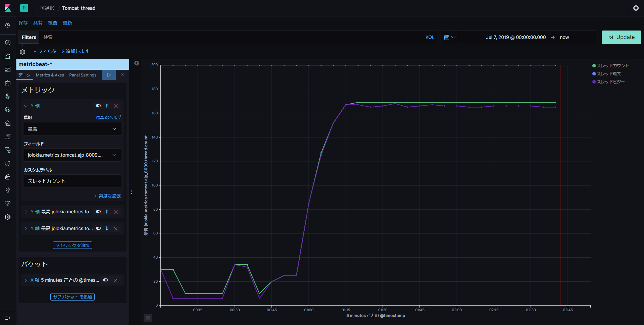Open the jolokia.metrics field dropdown
This screenshot has width=644, height=325.
72,155
